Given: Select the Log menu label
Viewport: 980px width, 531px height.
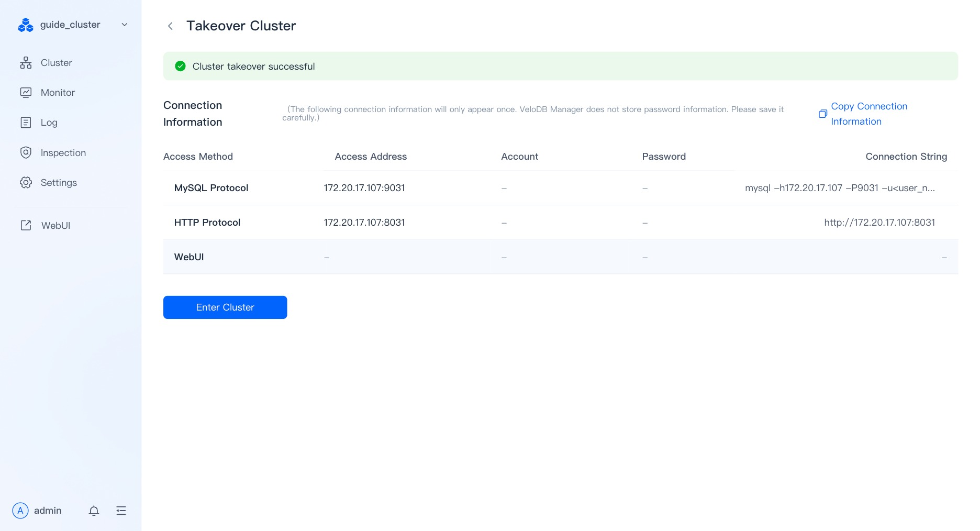Looking at the screenshot, I should pos(49,123).
